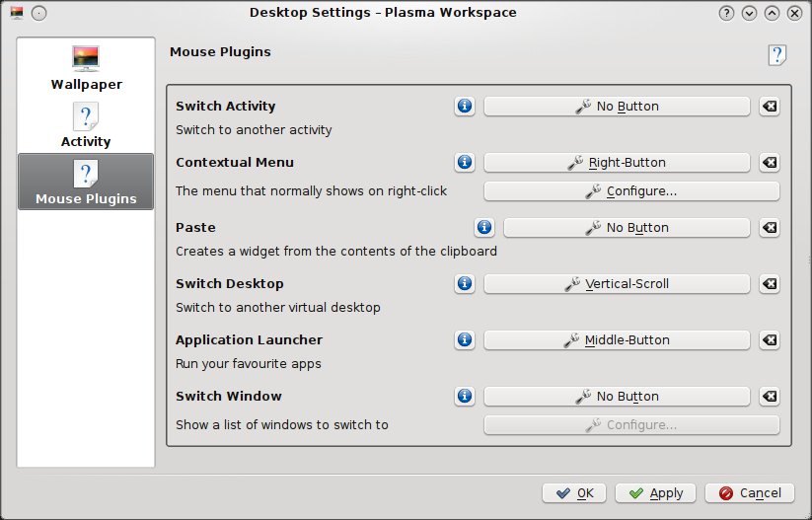
Task: Remove the Contextual Menu Right-Button binding
Action: (x=770, y=163)
